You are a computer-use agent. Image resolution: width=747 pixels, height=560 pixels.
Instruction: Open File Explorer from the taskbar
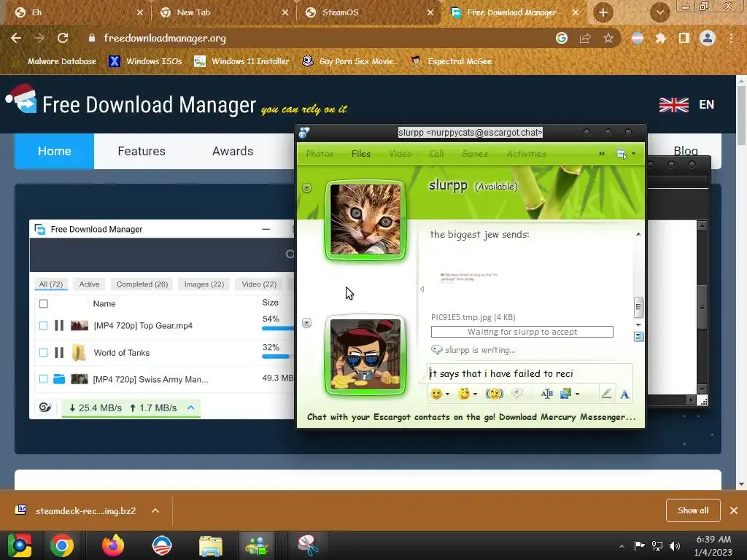click(x=211, y=545)
